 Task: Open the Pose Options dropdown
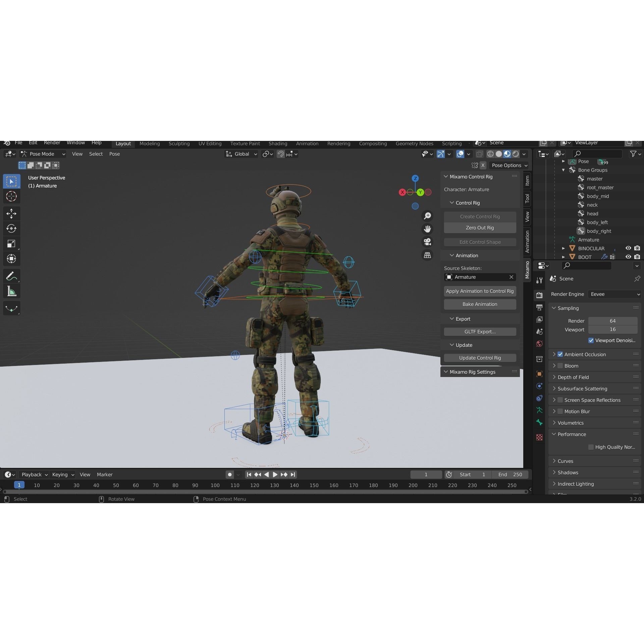[x=509, y=165]
